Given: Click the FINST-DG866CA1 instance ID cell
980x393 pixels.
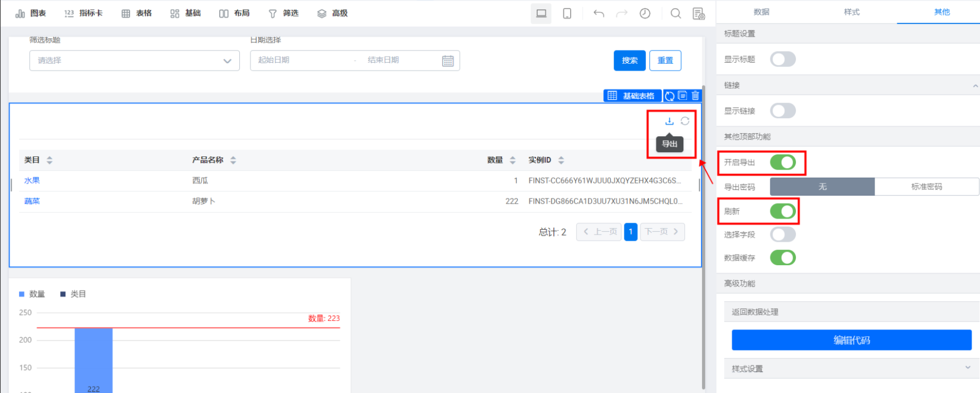Looking at the screenshot, I should point(605,202).
